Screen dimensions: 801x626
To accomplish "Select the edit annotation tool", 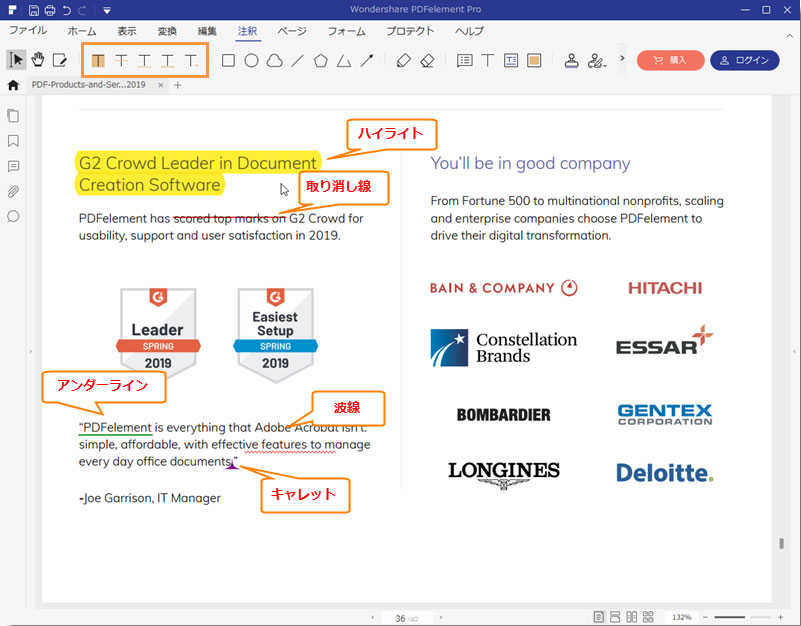I will (60, 60).
